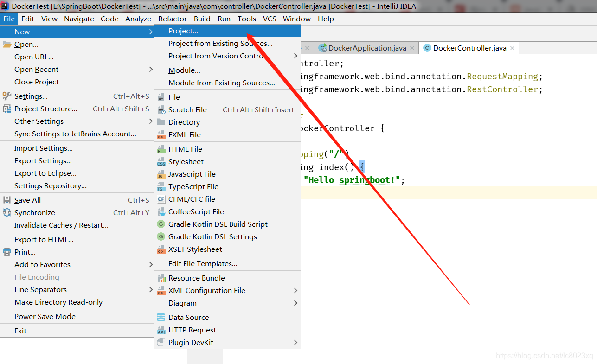Click the Gradle Kotlin DSL Settings icon
This screenshot has height=364, width=597.
(x=161, y=236)
